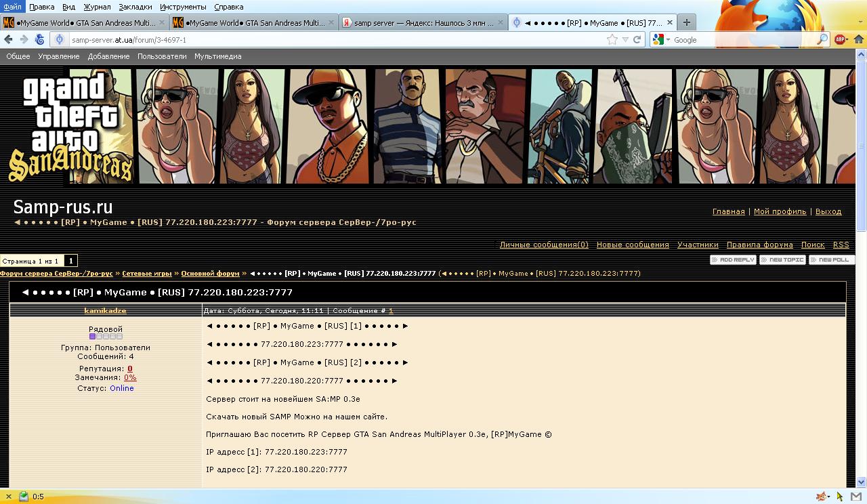The height and width of the screenshot is (504, 867).
Task: Open the Вид menu
Action: (68, 7)
